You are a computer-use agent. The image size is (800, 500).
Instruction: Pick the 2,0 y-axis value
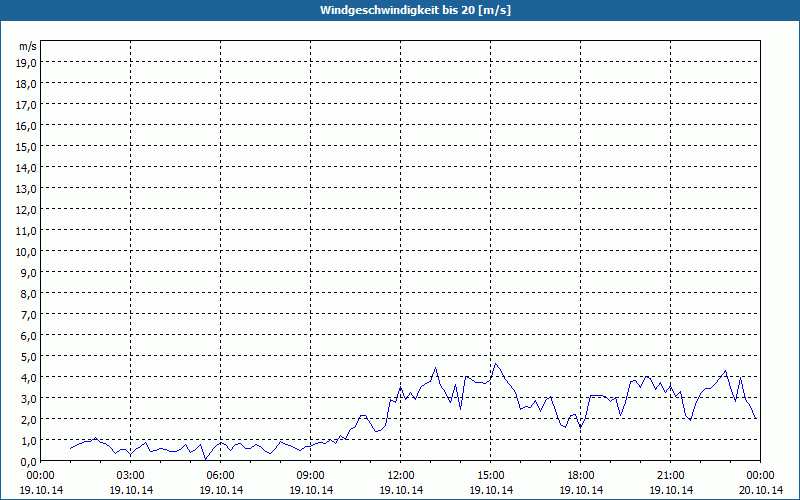(x=29, y=419)
